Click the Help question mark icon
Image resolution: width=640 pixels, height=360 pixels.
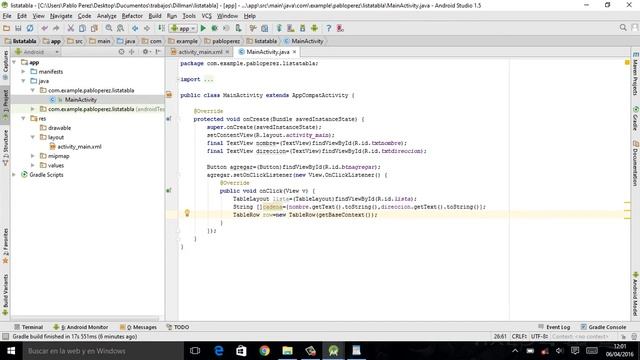(329, 28)
